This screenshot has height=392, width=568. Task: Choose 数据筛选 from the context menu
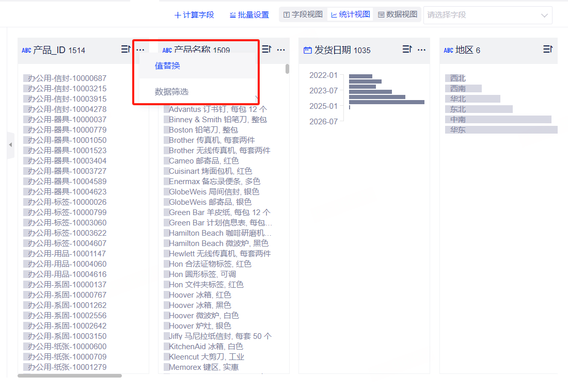tap(172, 92)
